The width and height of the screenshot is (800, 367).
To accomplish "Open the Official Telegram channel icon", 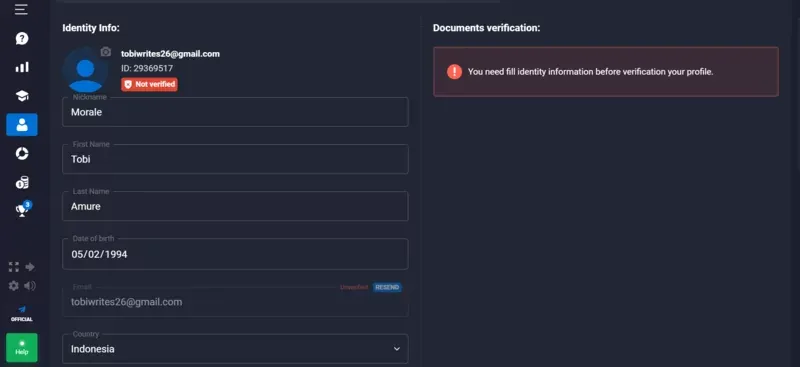I will 22,313.
